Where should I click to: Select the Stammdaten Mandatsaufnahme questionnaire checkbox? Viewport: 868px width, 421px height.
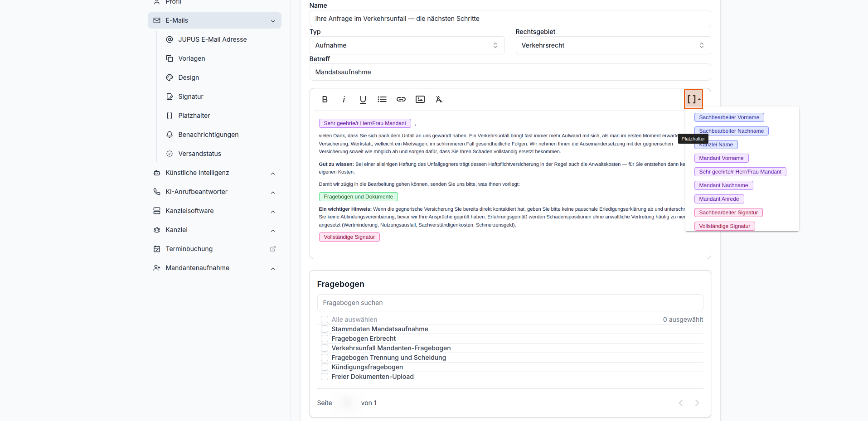tap(325, 329)
